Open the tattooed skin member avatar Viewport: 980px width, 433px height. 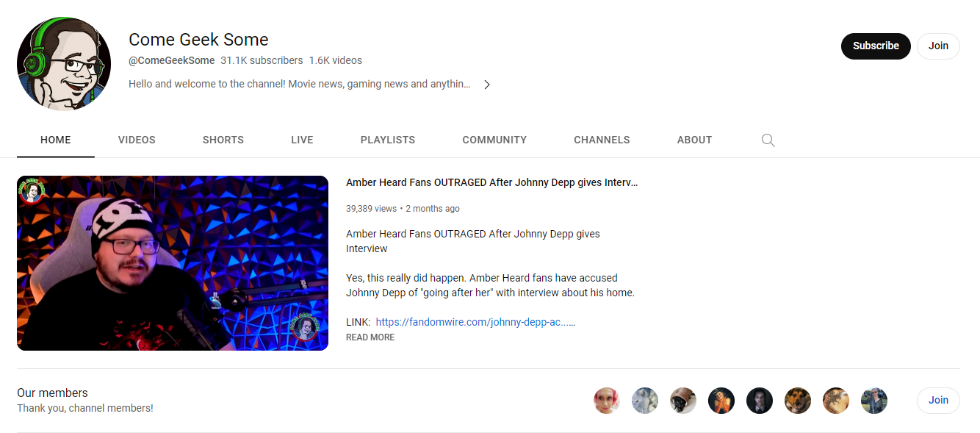pos(836,401)
